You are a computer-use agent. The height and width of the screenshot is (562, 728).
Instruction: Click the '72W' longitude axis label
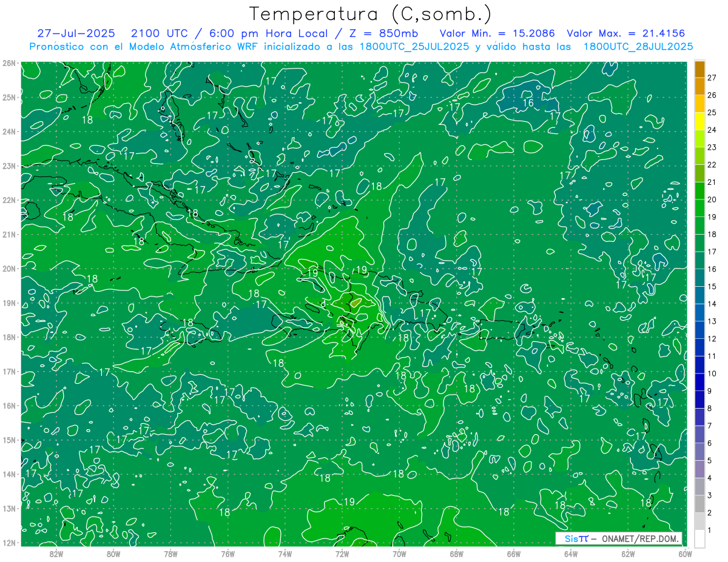click(x=342, y=553)
